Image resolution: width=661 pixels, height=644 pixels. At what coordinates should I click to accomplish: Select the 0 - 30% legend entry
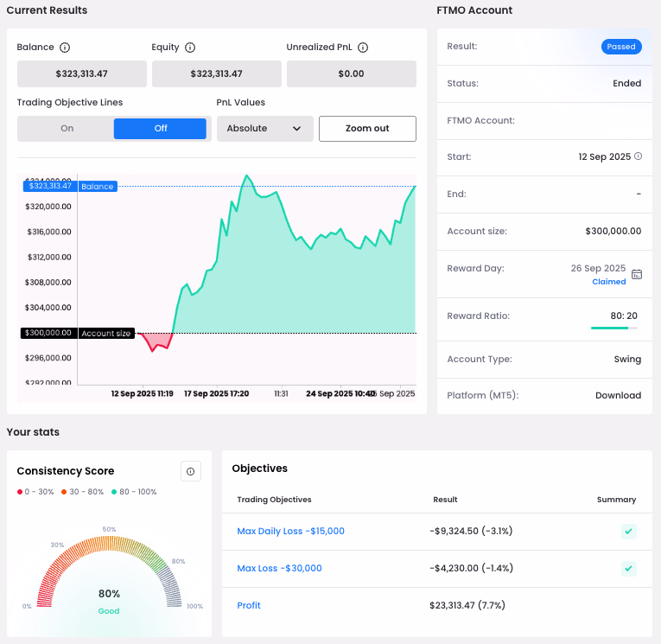tap(35, 492)
